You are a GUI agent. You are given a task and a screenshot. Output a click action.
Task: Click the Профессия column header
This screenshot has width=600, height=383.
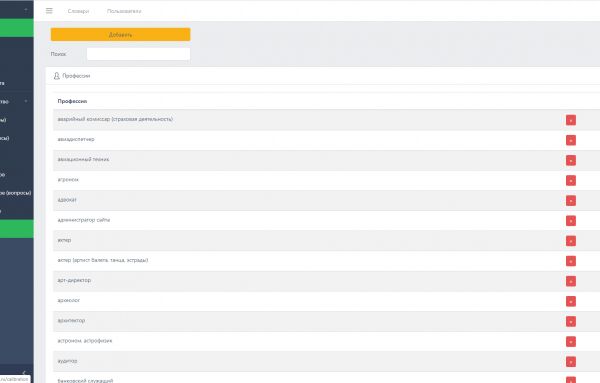(72, 101)
